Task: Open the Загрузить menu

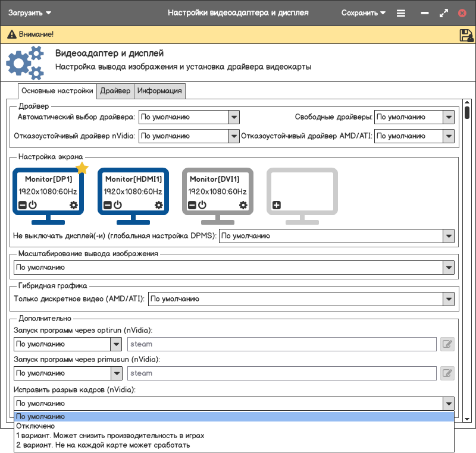Action: [x=30, y=12]
